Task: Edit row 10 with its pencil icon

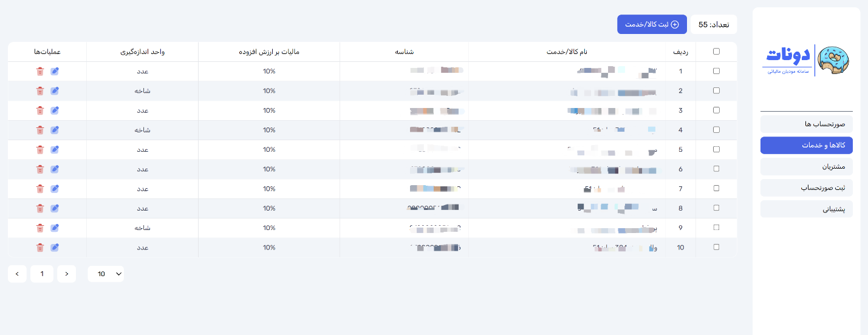Action: [55, 248]
